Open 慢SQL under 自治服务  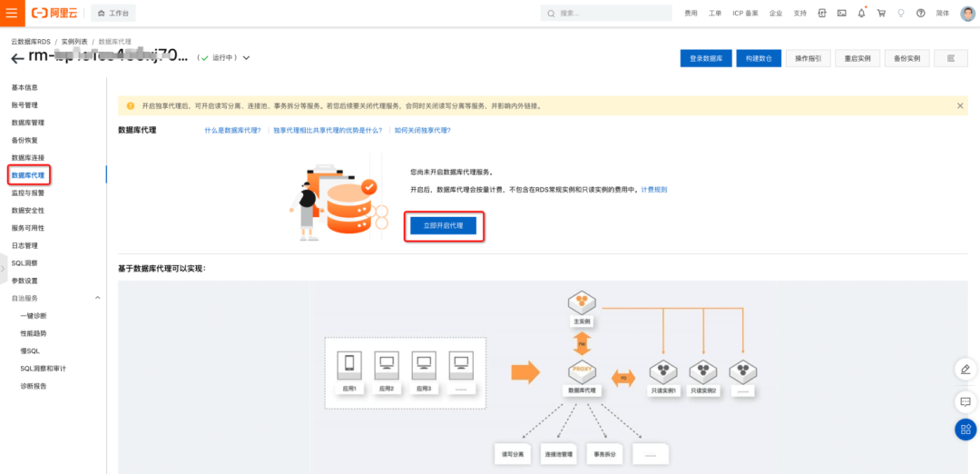(x=30, y=351)
